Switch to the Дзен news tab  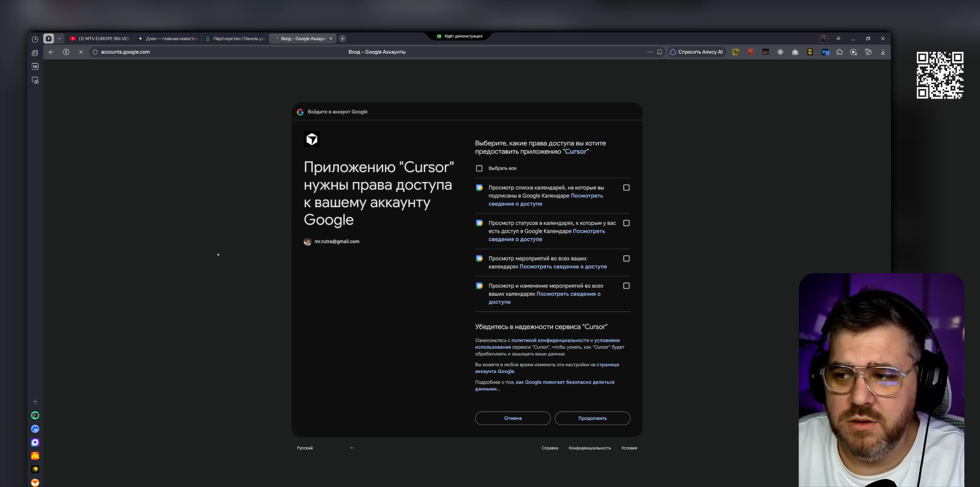coord(167,38)
